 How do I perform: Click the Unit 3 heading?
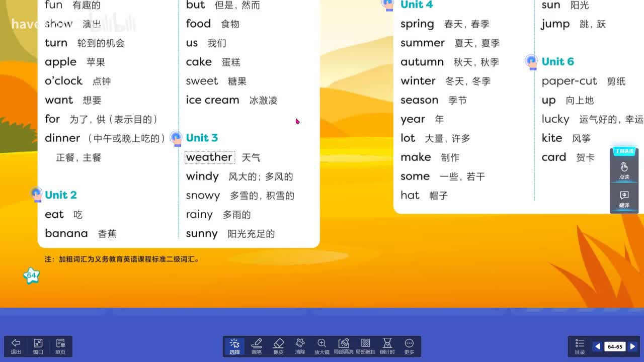coord(202,138)
